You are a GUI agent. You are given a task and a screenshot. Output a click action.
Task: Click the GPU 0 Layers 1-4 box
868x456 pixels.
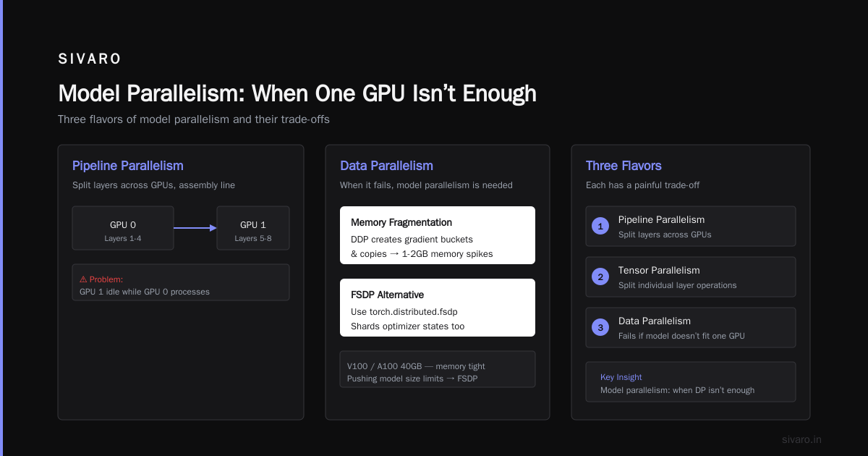click(x=123, y=228)
